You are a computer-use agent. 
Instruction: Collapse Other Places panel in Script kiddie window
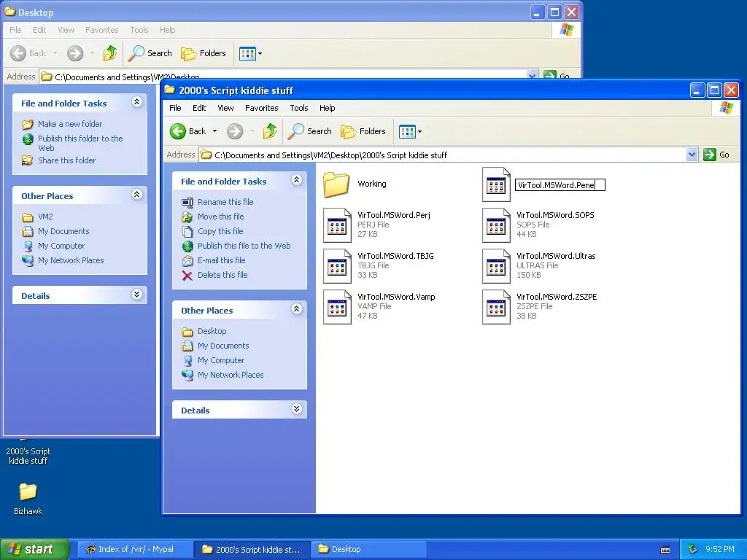(x=296, y=309)
